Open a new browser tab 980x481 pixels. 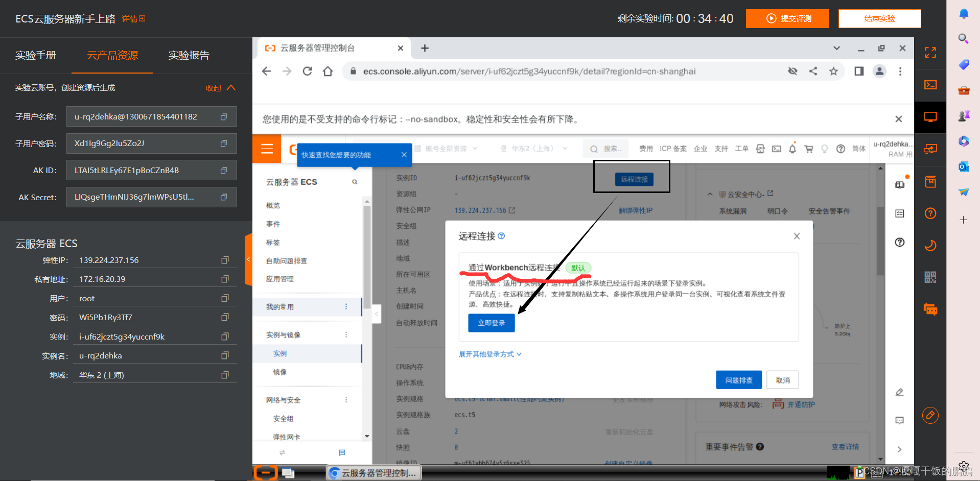coord(425,48)
